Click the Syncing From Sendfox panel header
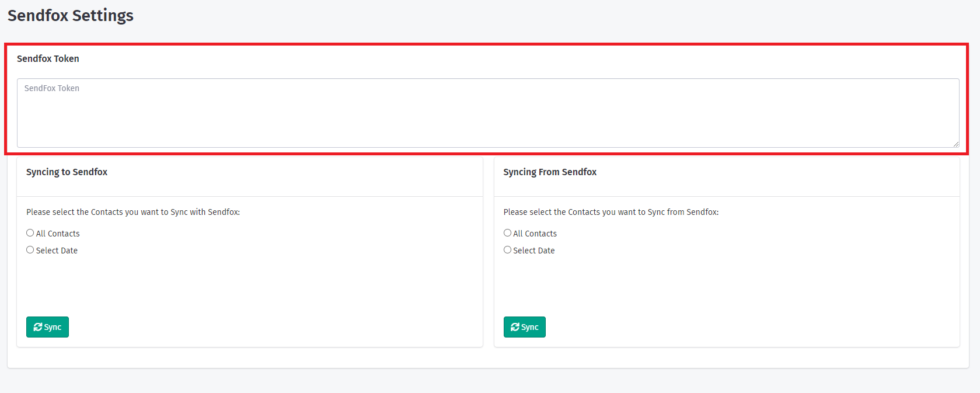This screenshot has height=393, width=980. click(x=550, y=172)
